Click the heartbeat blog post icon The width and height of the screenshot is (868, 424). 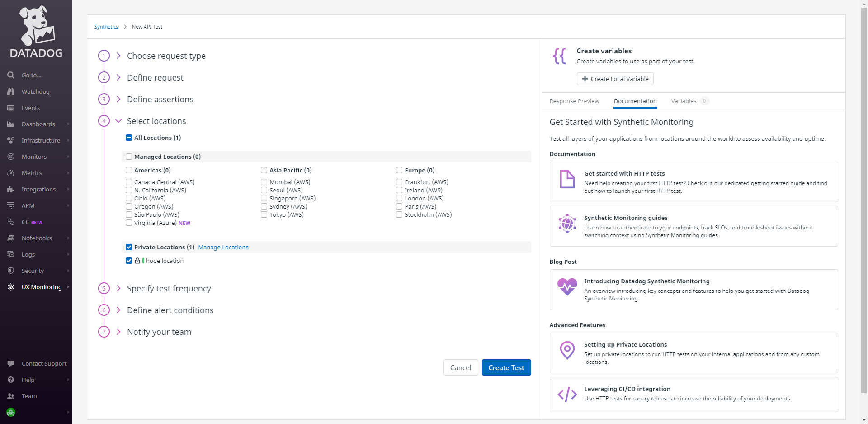click(567, 287)
